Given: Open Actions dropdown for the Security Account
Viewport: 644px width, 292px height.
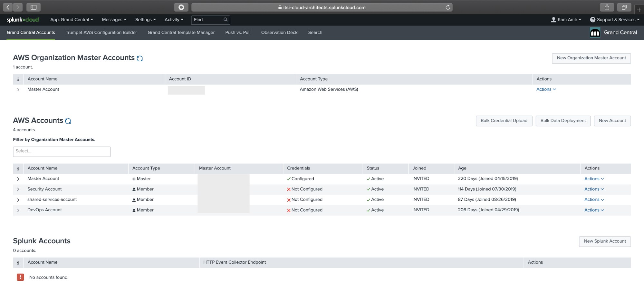Looking at the screenshot, I should pyautogui.click(x=594, y=189).
